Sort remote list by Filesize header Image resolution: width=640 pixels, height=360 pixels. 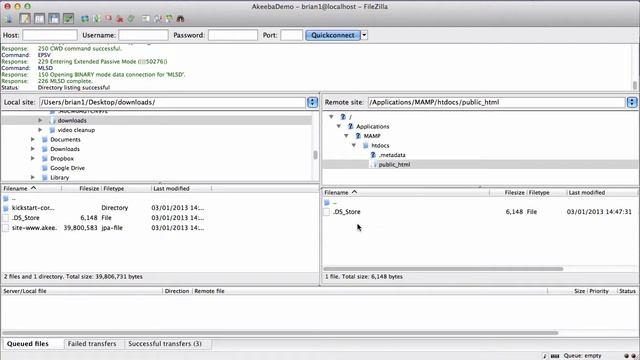(x=508, y=193)
